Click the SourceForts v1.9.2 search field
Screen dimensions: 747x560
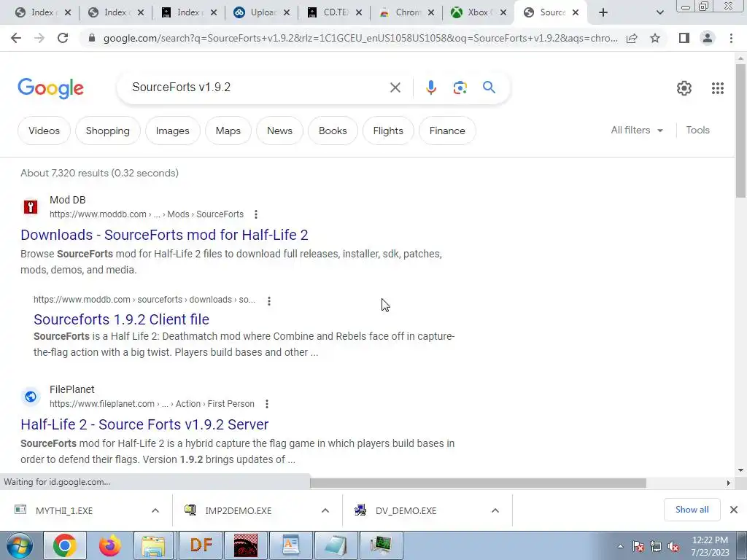click(258, 87)
